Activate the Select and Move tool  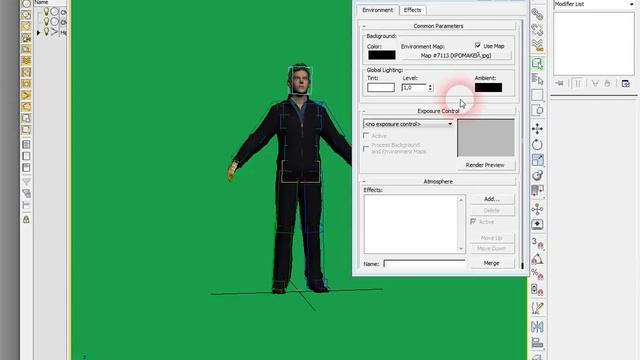[537, 129]
